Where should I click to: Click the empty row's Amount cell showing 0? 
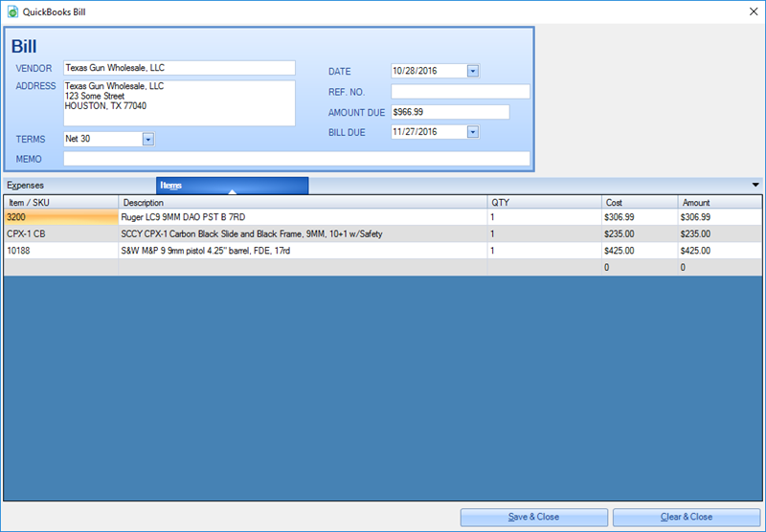point(720,268)
